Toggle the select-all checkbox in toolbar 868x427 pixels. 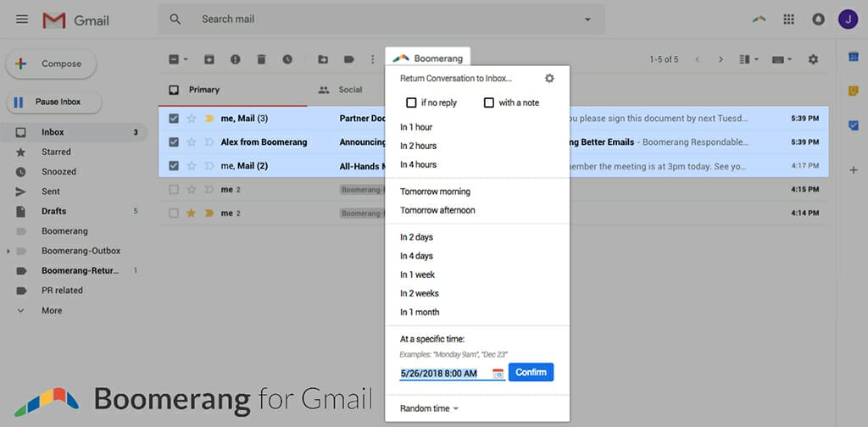[174, 59]
